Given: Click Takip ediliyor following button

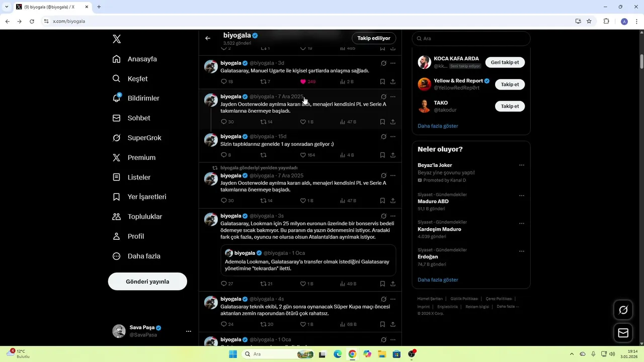Looking at the screenshot, I should pyautogui.click(x=374, y=38).
